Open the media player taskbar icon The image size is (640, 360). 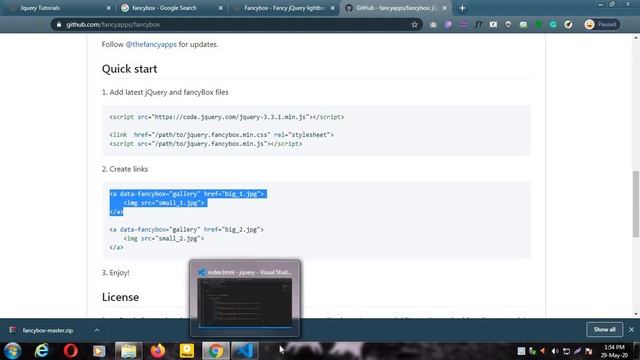[x=99, y=351]
